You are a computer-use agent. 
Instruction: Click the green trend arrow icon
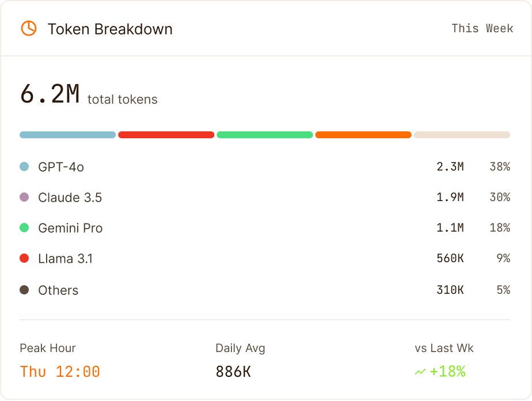420,372
